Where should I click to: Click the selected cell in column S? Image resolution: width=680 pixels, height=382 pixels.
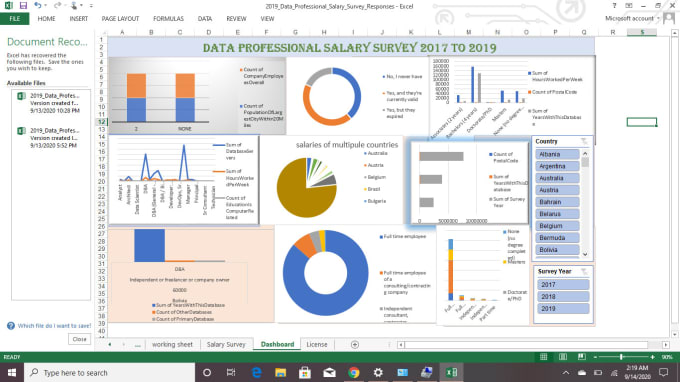point(642,122)
